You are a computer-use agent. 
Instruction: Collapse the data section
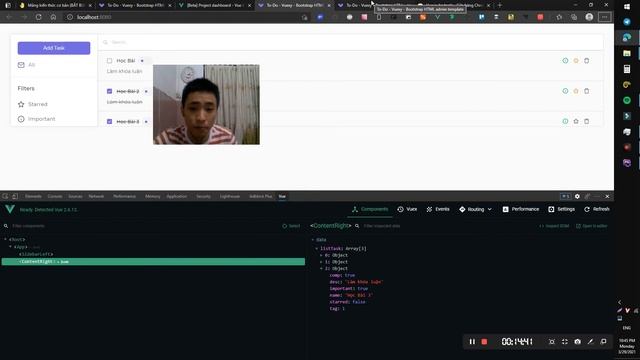click(313, 240)
